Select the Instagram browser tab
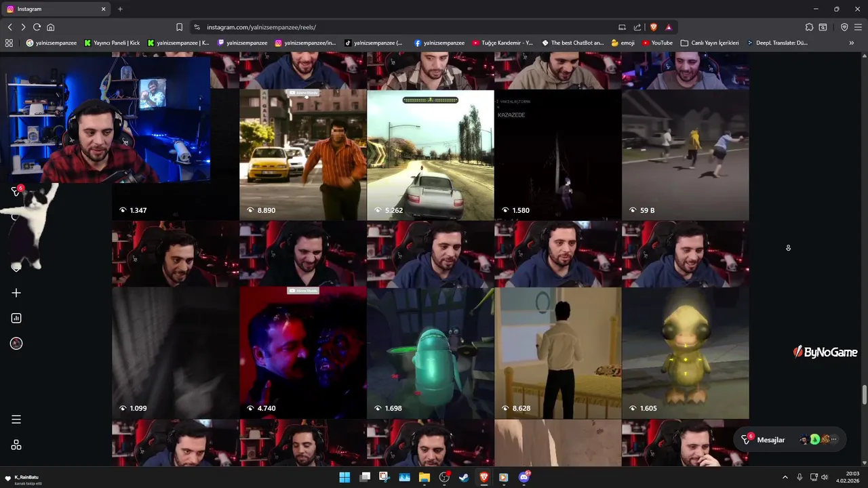 coord(56,9)
